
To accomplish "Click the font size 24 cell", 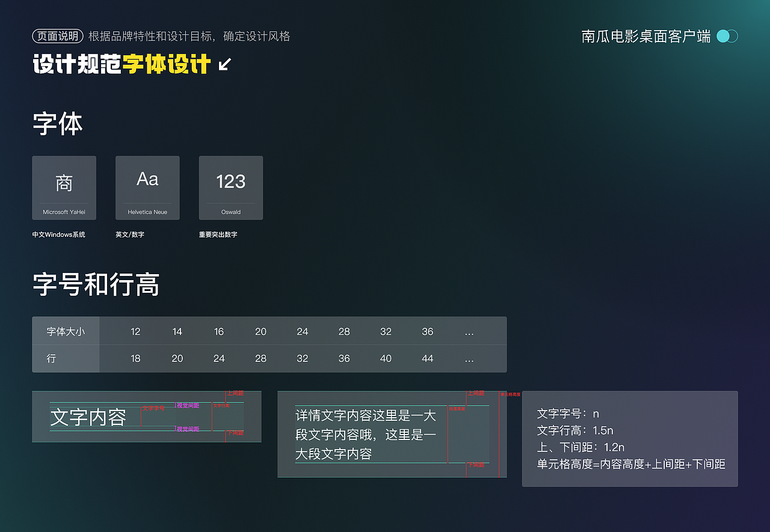I will click(302, 331).
